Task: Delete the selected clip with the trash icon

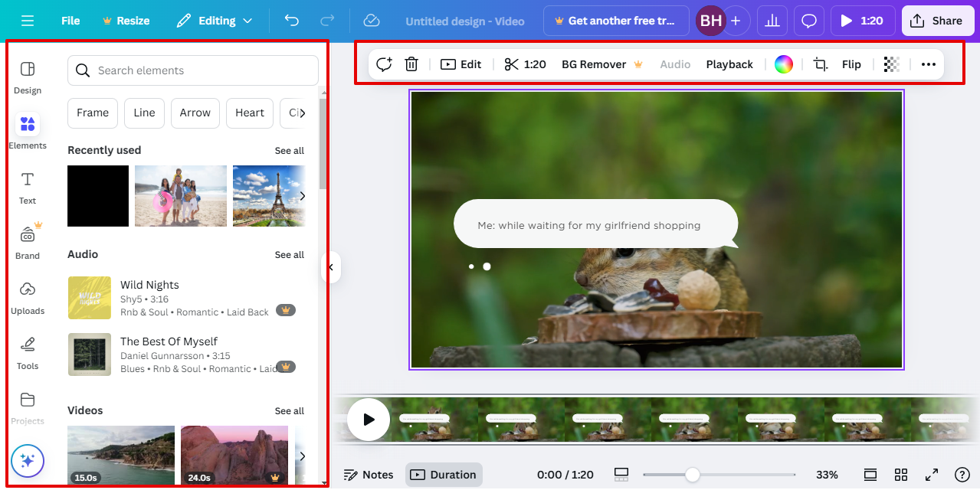Action: point(411,64)
